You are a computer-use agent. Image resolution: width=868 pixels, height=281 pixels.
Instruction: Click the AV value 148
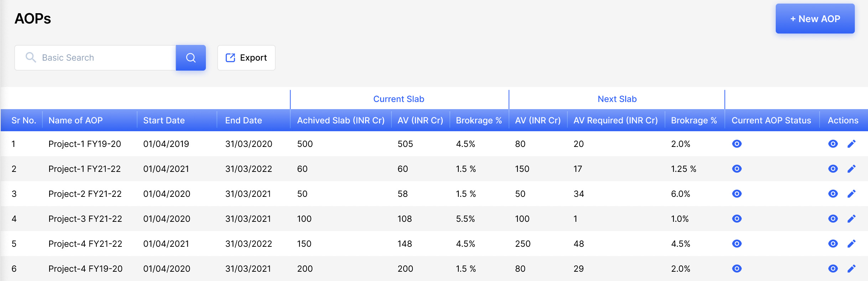(405, 244)
